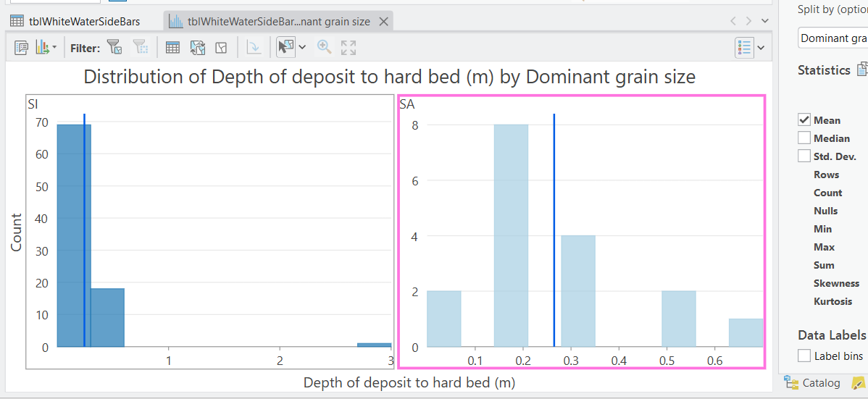Click the SI mini-chart label
This screenshot has height=399, width=868.
point(32,103)
